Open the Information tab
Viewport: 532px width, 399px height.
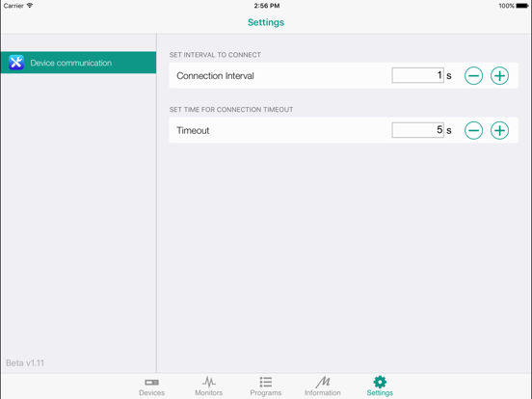tap(323, 386)
